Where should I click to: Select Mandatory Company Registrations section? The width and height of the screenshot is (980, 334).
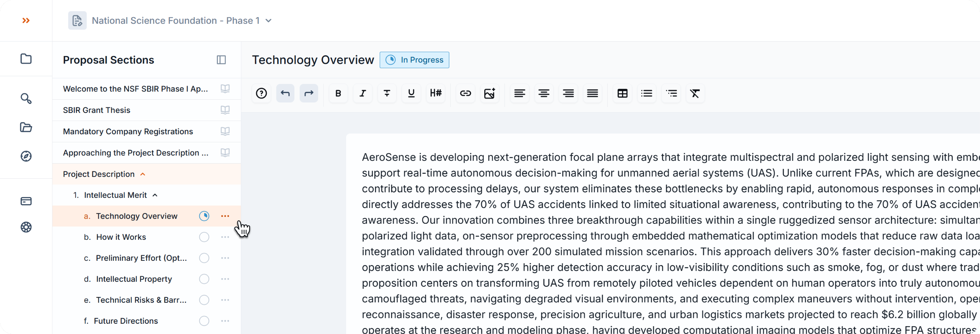click(x=128, y=131)
